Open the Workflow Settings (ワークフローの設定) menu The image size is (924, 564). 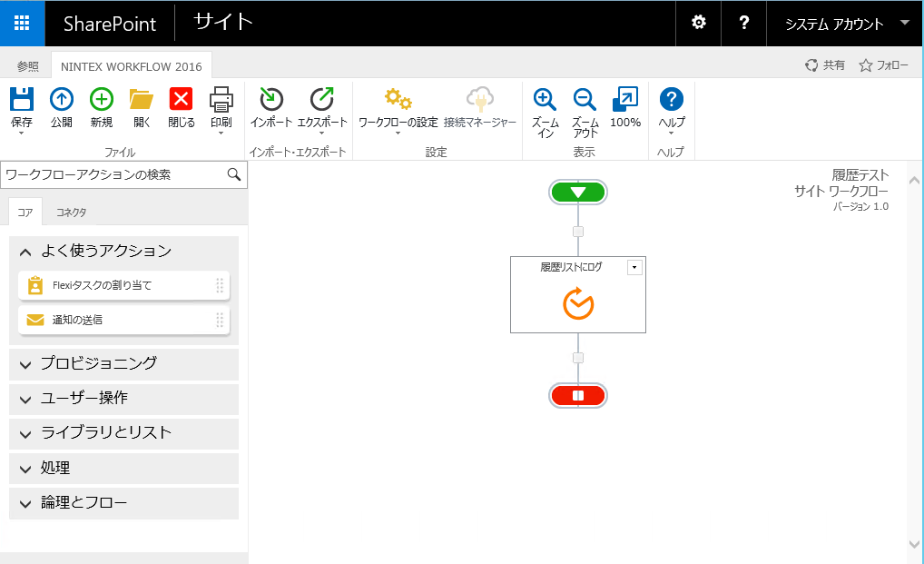tap(398, 100)
